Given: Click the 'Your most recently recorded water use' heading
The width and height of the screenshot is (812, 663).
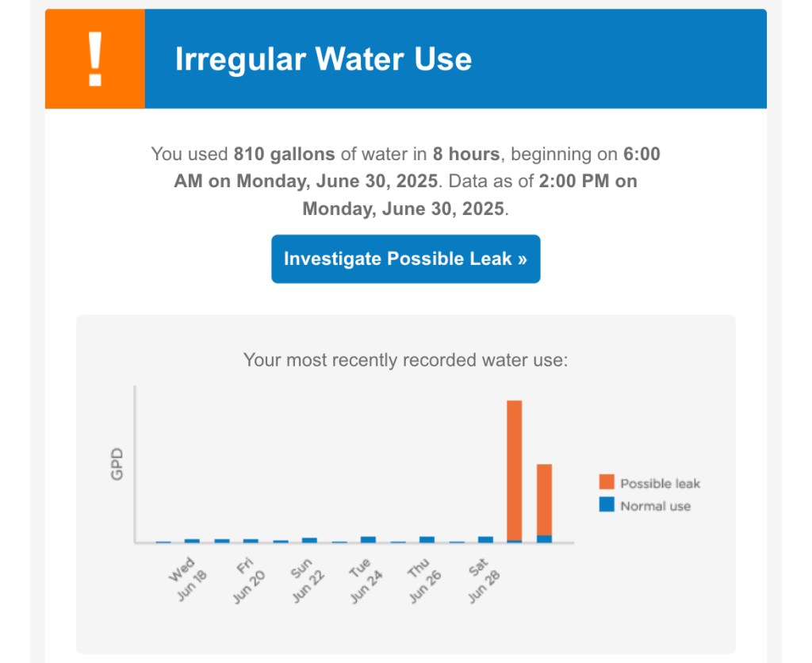Looking at the screenshot, I should point(405,360).
